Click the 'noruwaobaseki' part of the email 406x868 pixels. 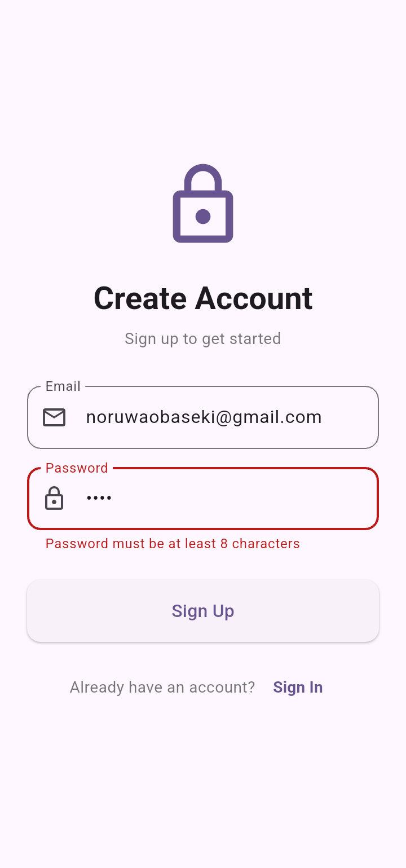point(150,417)
